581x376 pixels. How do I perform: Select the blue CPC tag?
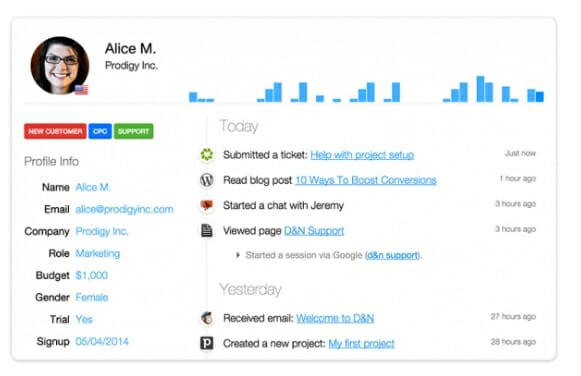100,131
